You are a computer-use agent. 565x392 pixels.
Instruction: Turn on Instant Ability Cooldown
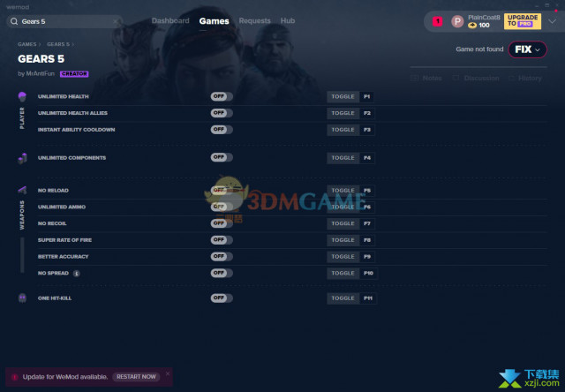[x=222, y=130]
